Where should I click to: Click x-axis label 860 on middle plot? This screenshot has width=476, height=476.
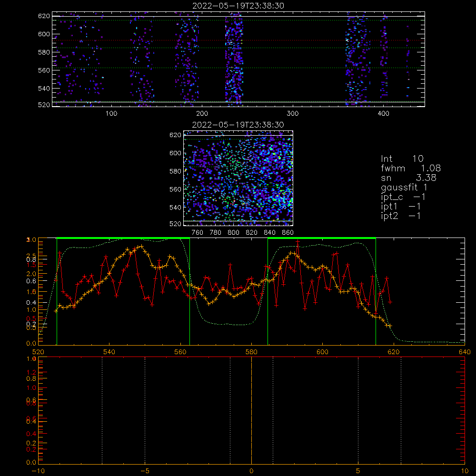[288, 233]
